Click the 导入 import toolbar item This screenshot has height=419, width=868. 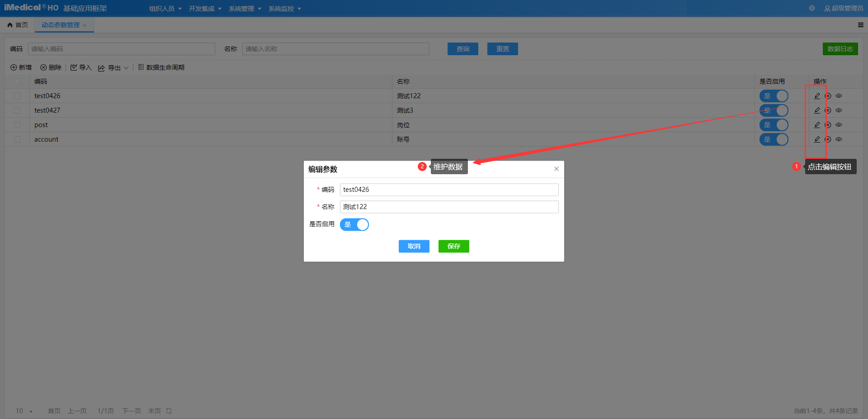81,67
